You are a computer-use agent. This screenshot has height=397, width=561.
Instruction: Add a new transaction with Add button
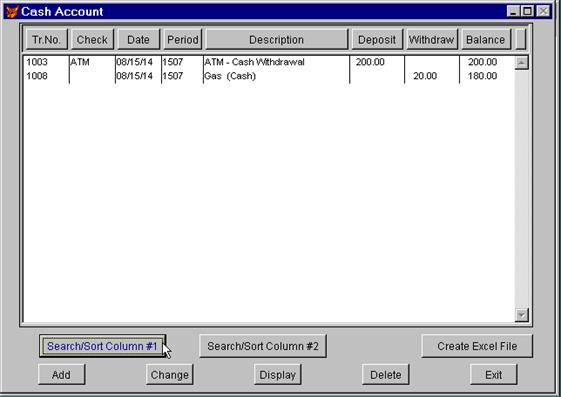pos(62,375)
